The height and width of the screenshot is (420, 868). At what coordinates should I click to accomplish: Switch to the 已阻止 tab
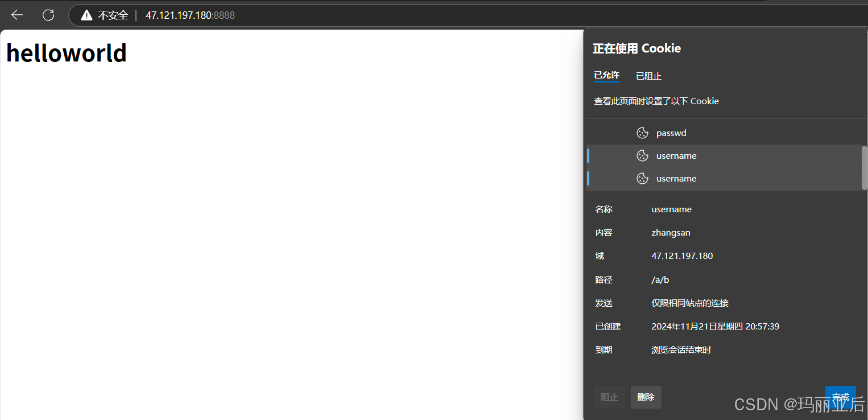[x=648, y=75]
